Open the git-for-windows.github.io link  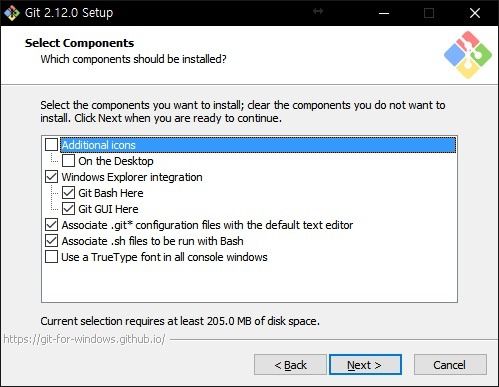[x=84, y=339]
